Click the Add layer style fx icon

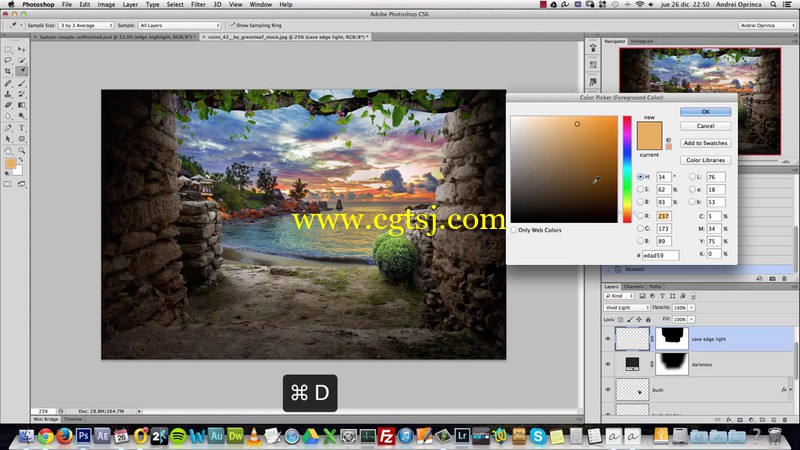729,420
